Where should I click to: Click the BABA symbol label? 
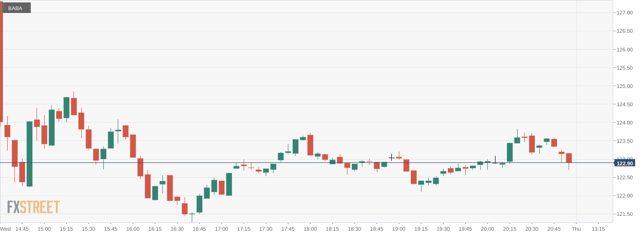point(15,8)
